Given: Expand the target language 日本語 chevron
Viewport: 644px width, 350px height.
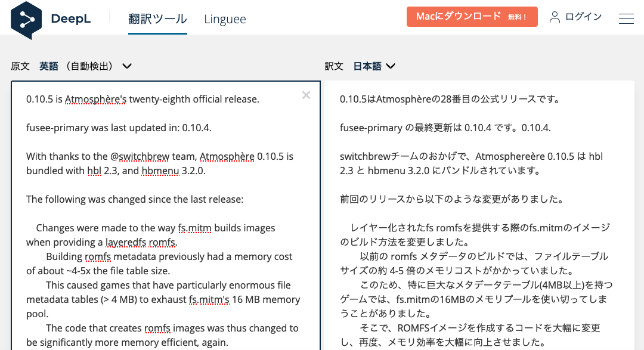Looking at the screenshot, I should pos(391,66).
